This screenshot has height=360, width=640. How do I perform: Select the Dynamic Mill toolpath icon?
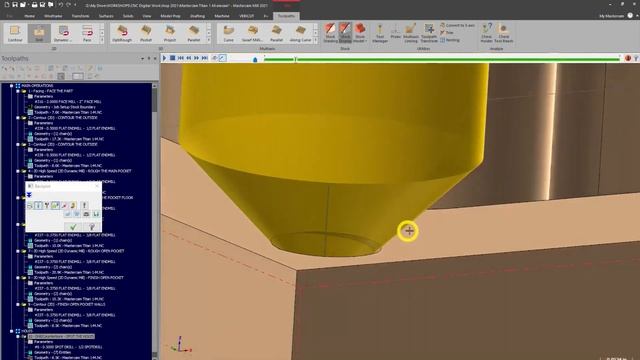click(x=63, y=33)
